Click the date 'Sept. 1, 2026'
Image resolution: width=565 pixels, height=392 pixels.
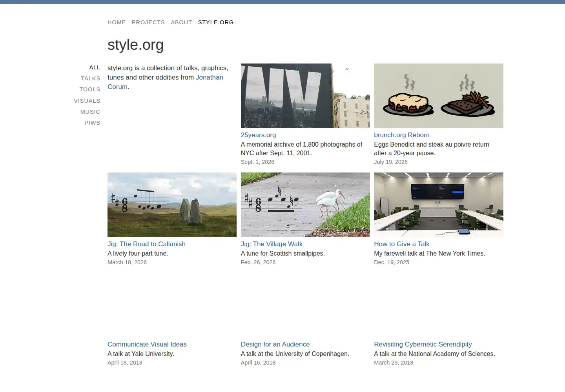[257, 162]
